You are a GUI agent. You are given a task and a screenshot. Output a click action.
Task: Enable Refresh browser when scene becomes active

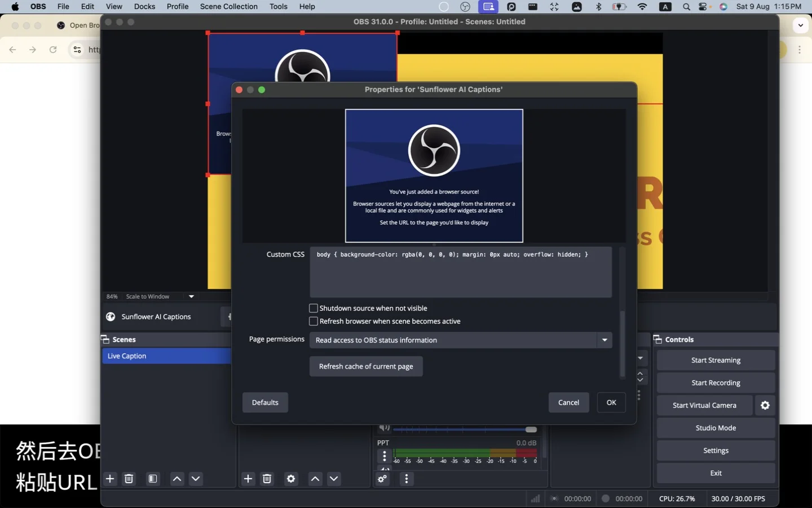[314, 321]
